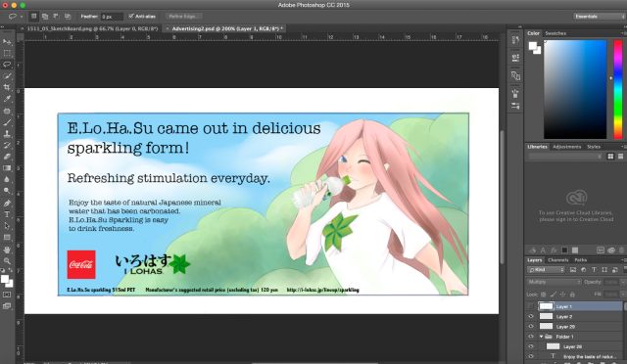Open Fill slider dropdown arrow
The width and height of the screenshot is (627, 364).
[x=623, y=295]
